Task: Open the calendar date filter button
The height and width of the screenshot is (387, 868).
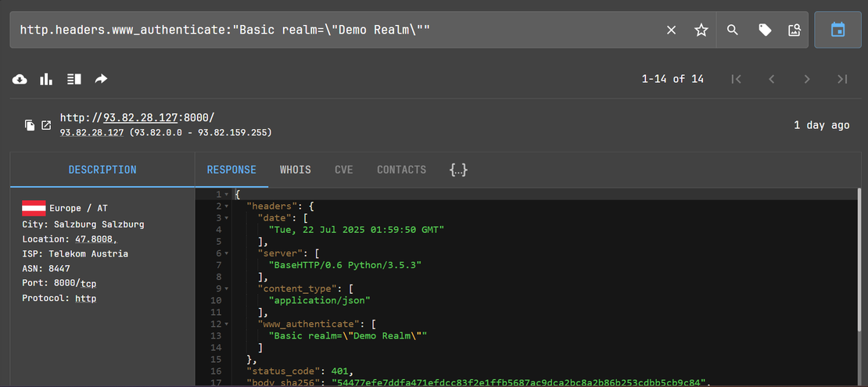Action: click(x=838, y=30)
